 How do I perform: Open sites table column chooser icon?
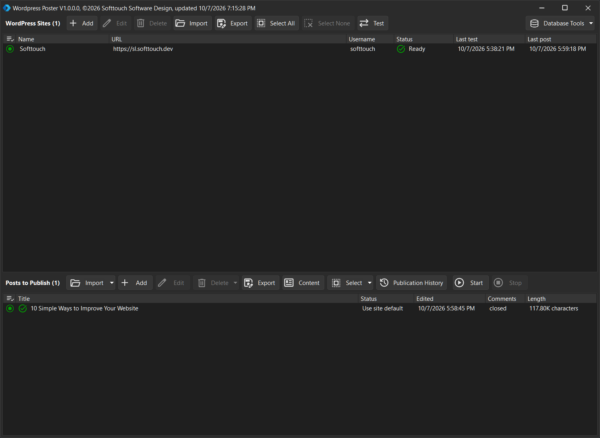click(x=10, y=39)
